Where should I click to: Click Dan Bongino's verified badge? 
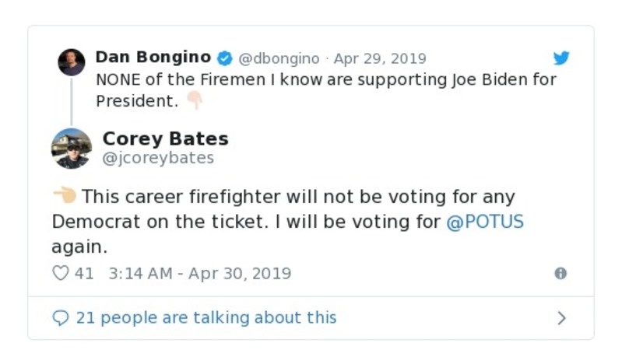[x=225, y=58]
